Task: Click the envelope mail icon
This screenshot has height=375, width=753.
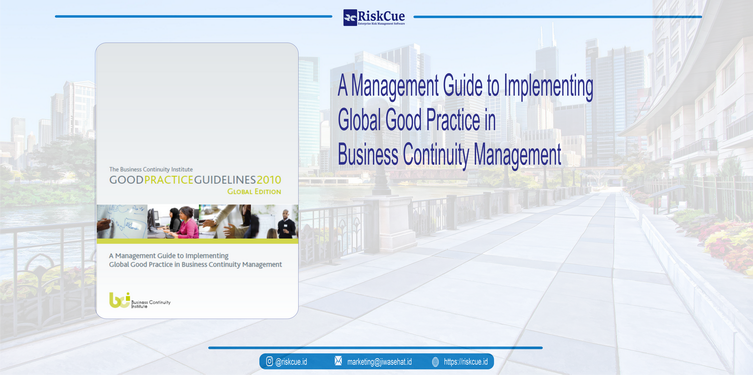Action: coord(338,362)
